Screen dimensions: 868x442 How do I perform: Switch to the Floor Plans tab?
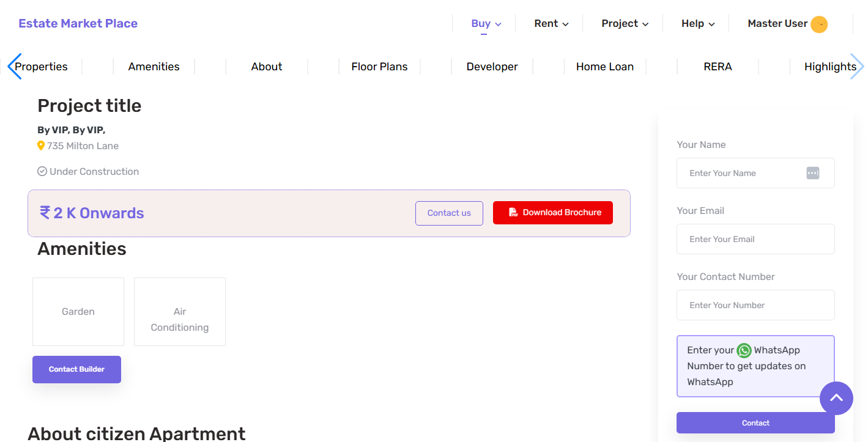[x=379, y=67]
